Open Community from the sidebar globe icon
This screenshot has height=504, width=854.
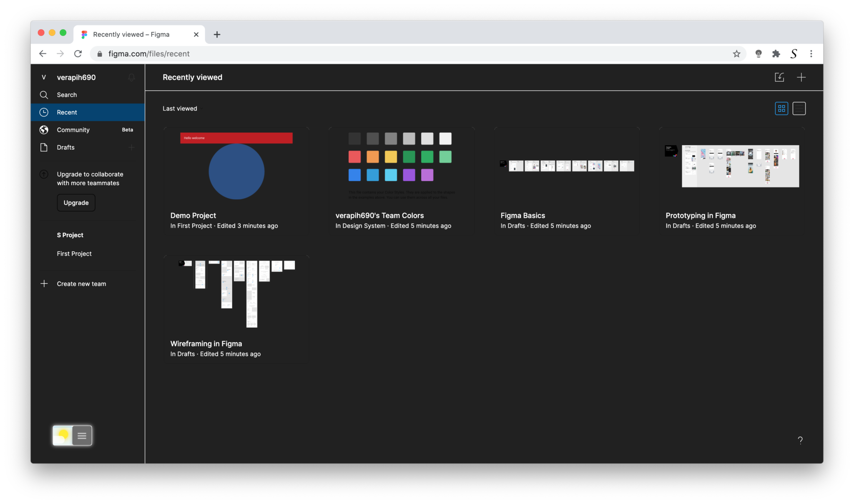coord(44,130)
